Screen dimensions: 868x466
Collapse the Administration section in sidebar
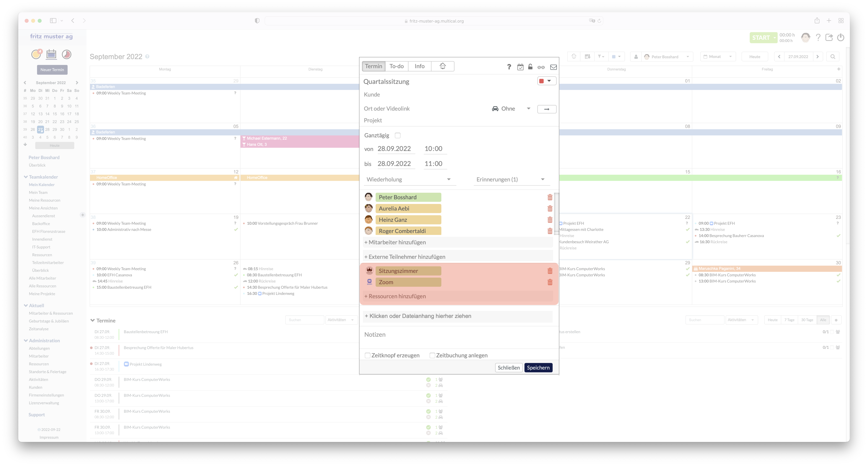pyautogui.click(x=26, y=340)
